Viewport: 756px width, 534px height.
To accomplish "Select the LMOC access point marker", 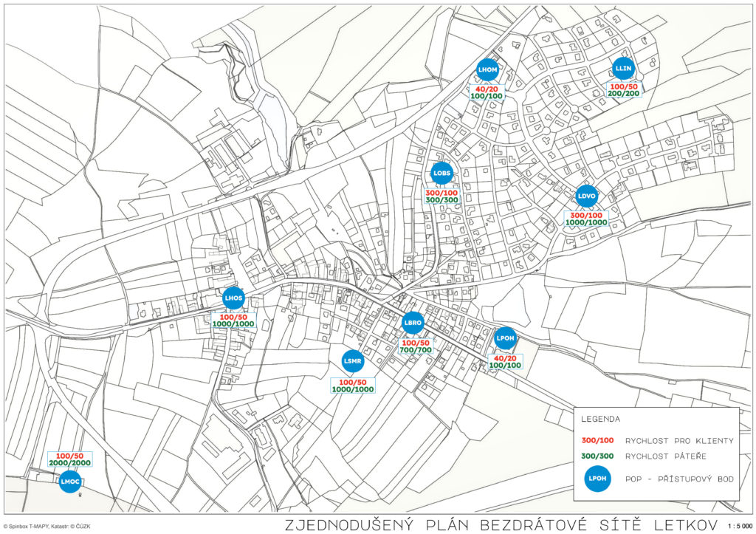I will 69,482.
